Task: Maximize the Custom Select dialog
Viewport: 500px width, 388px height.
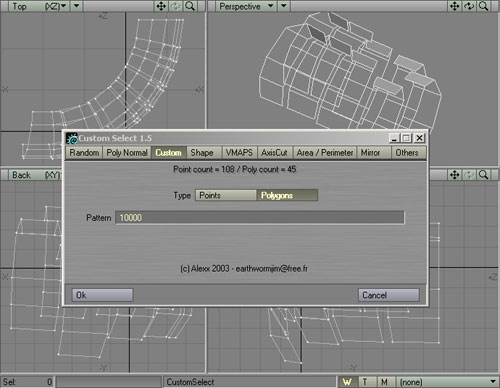Action: [x=406, y=138]
